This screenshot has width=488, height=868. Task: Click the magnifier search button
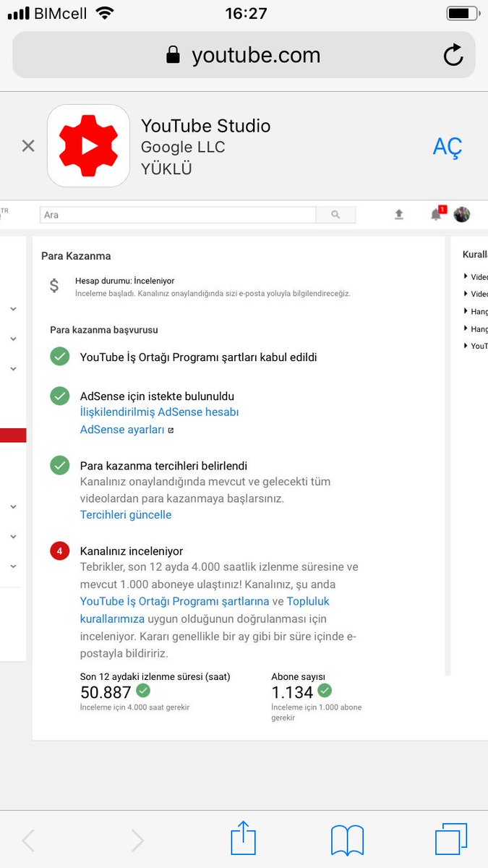click(x=335, y=215)
